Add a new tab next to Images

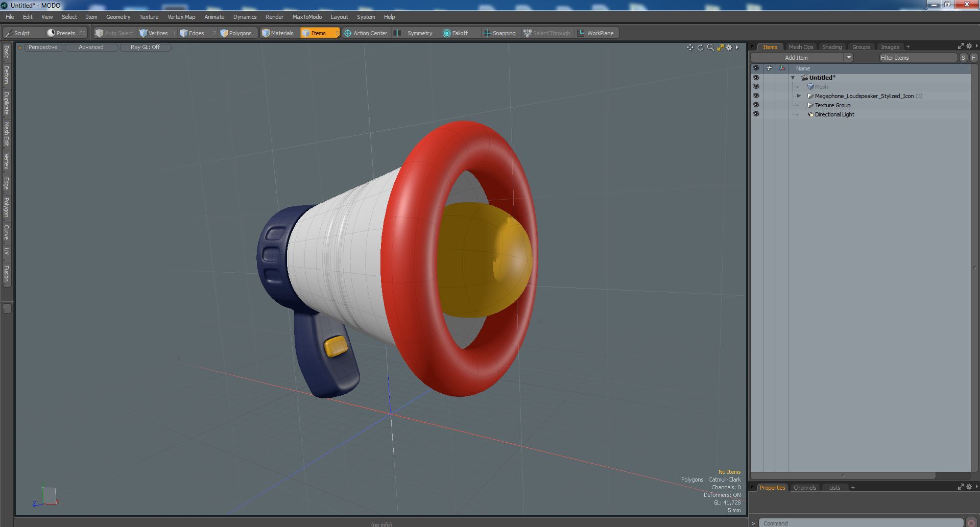(x=908, y=47)
